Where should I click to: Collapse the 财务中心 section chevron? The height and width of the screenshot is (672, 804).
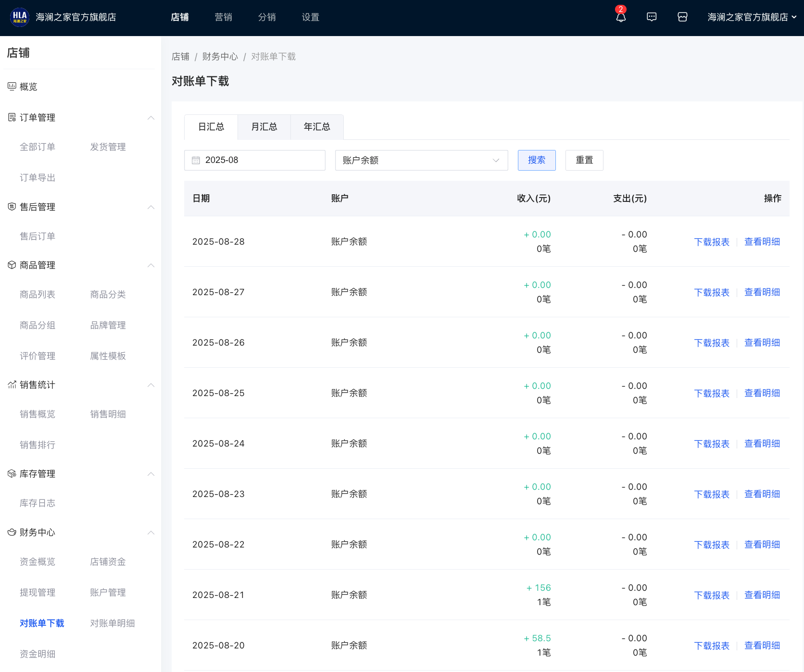click(151, 533)
